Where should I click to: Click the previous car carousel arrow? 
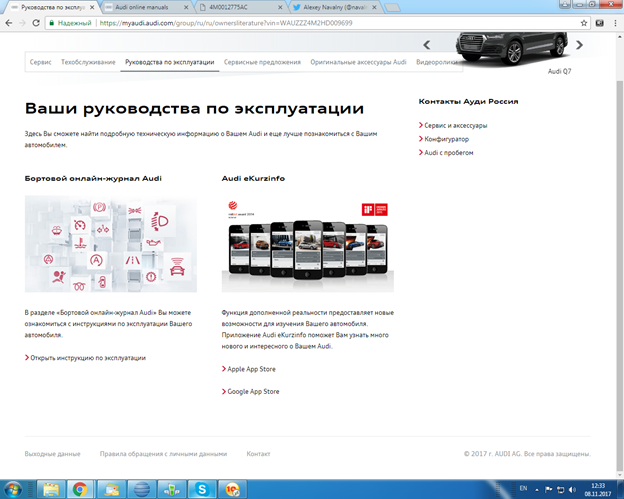coord(428,45)
